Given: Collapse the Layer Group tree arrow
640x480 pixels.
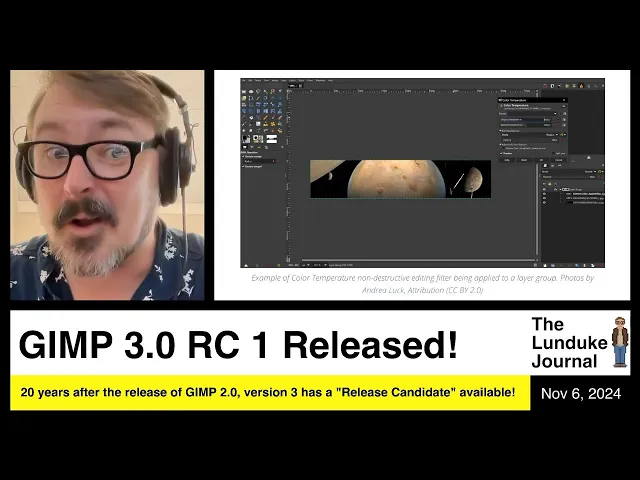Looking at the screenshot, I should (560, 189).
